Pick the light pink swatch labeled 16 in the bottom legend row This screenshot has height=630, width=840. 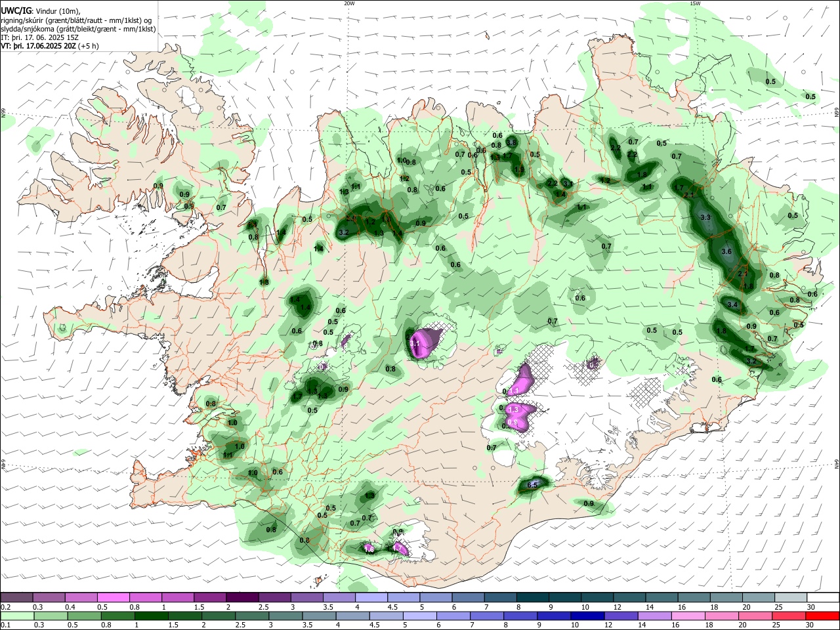coord(688,616)
